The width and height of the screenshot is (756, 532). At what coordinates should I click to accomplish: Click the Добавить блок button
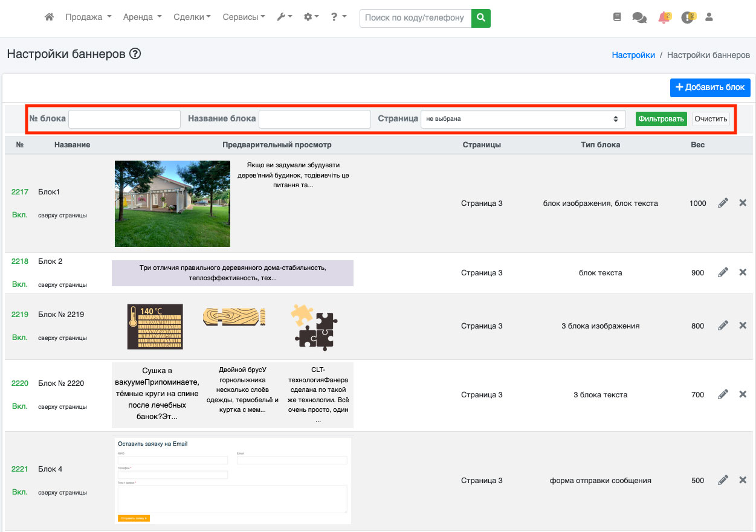[710, 88]
